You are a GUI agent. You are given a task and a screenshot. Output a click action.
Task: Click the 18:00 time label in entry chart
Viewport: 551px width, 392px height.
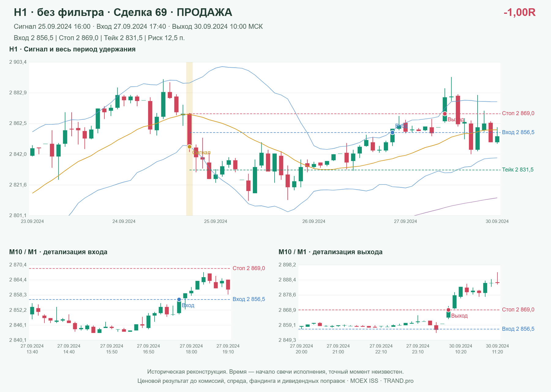click(x=191, y=352)
